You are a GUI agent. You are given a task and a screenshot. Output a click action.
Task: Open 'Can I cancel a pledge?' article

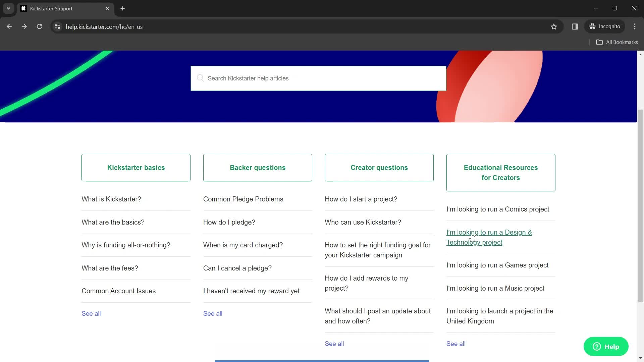click(237, 268)
